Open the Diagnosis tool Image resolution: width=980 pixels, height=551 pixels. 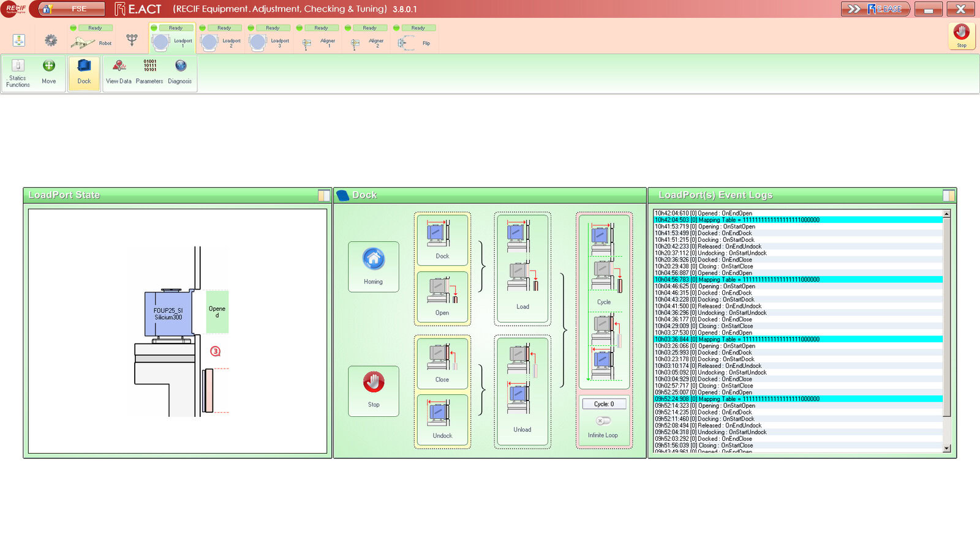180,72
